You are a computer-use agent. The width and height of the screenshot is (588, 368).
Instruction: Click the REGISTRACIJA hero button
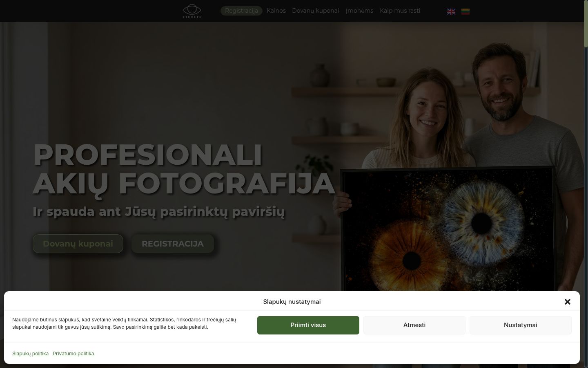click(x=173, y=244)
